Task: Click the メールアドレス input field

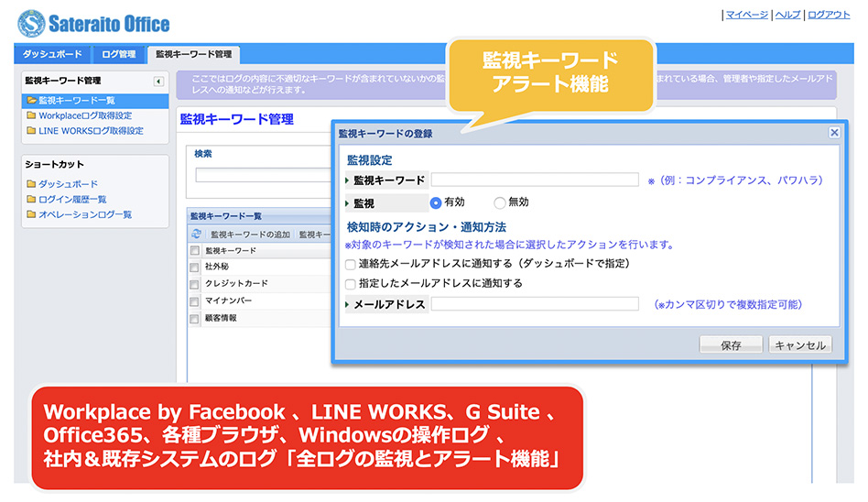Action: point(535,303)
